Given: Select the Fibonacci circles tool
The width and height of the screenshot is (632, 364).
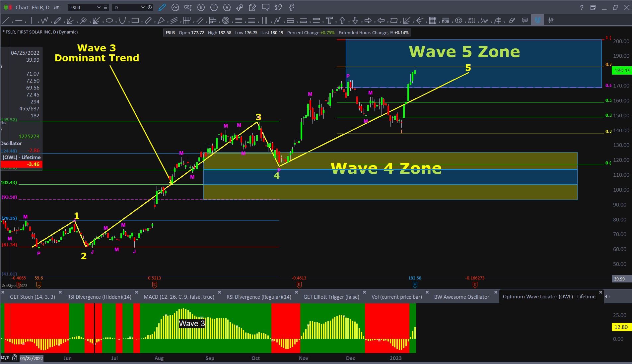Looking at the screenshot, I should (226, 21).
